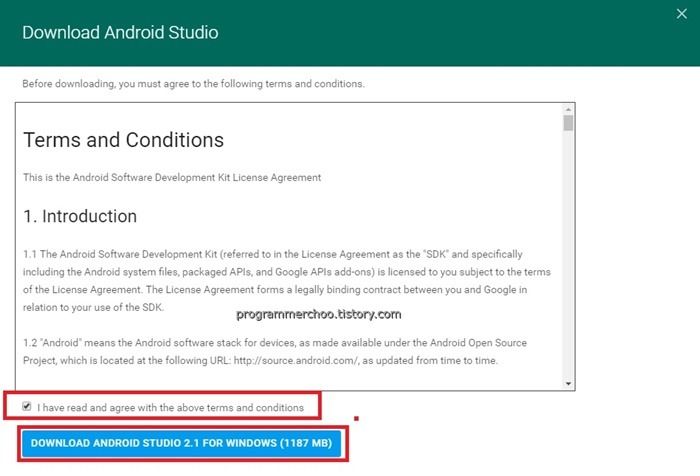700x476 pixels.
Task: Click the terms scrollbar thumb
Action: tap(568, 123)
